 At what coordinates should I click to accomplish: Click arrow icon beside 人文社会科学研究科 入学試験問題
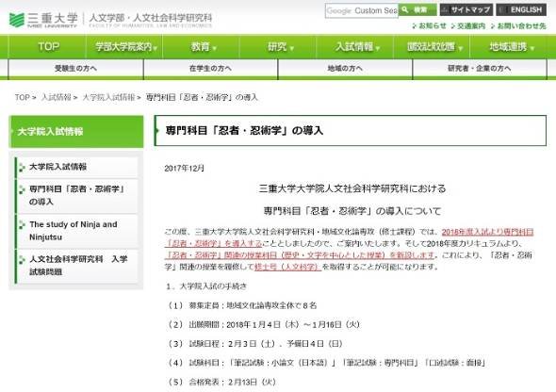tap(22, 260)
